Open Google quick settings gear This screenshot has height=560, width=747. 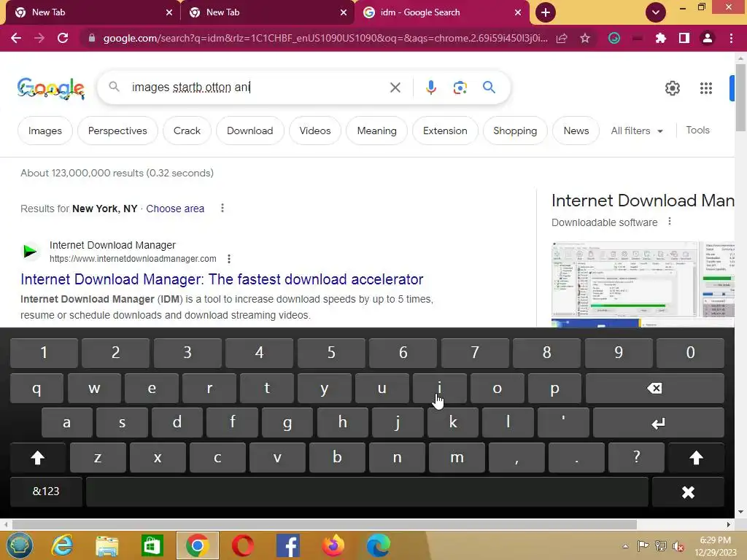coord(672,88)
